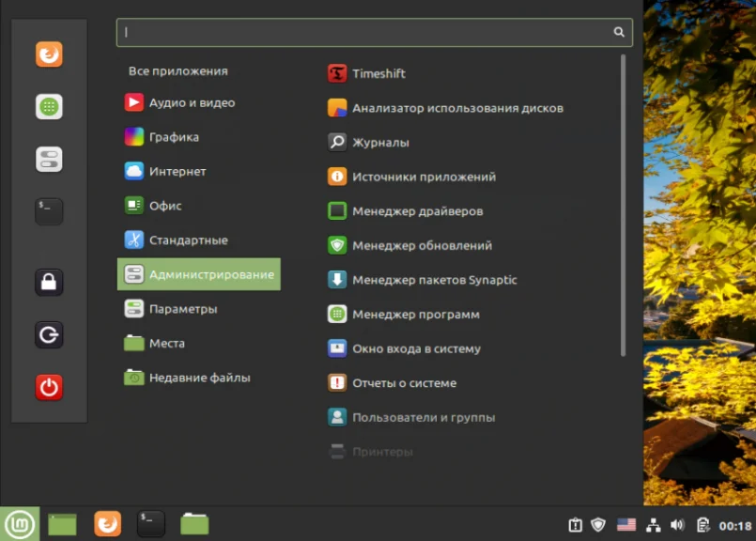Open System Settings toggle icon in sidebar
This screenshot has height=541, width=756.
point(49,159)
